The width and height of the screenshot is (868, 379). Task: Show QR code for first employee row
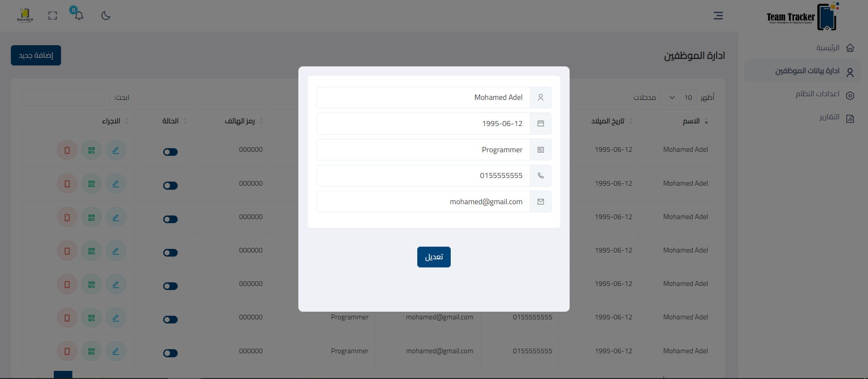coord(91,150)
